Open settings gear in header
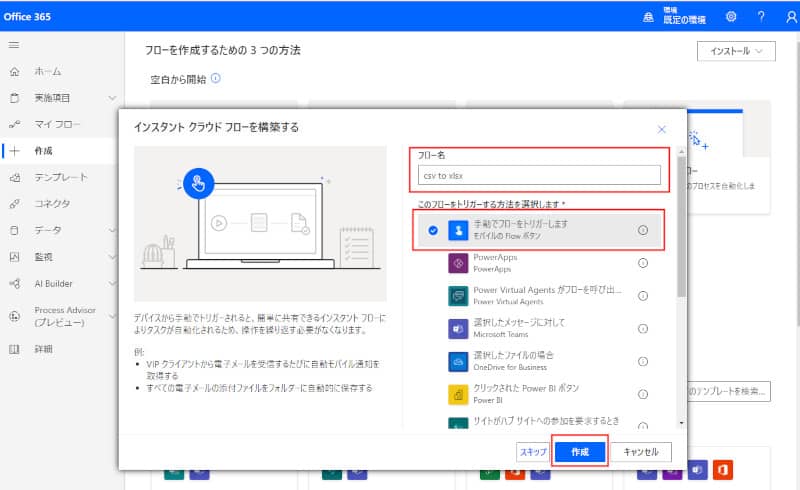Image resolution: width=800 pixels, height=490 pixels. (x=731, y=16)
